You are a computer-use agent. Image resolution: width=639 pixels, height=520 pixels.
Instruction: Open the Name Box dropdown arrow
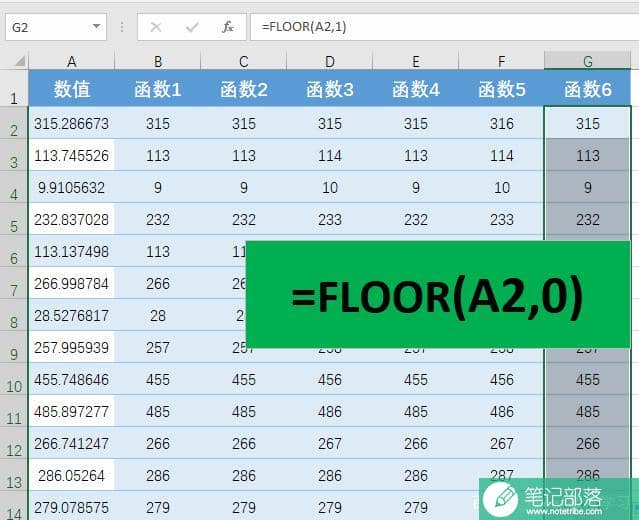(97, 26)
